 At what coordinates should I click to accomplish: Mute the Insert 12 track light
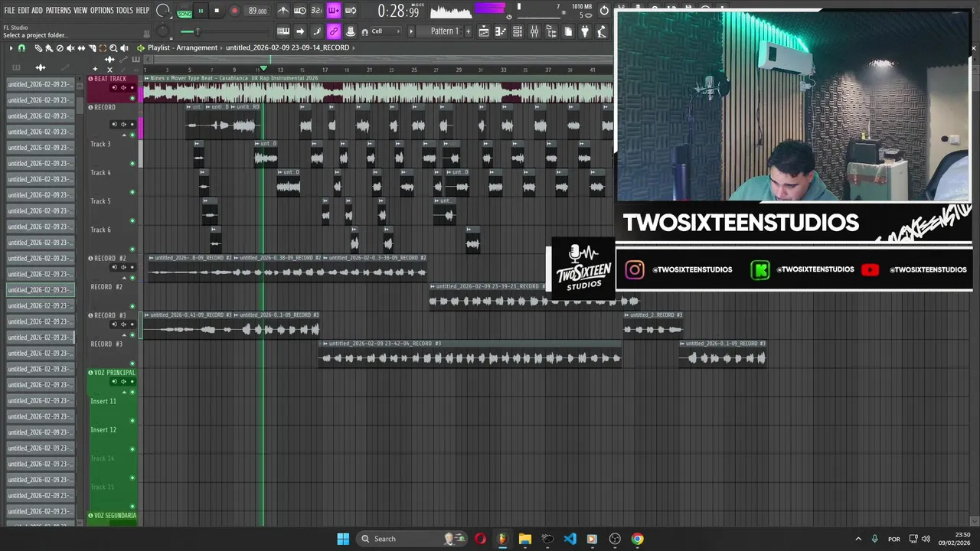pyautogui.click(x=132, y=449)
